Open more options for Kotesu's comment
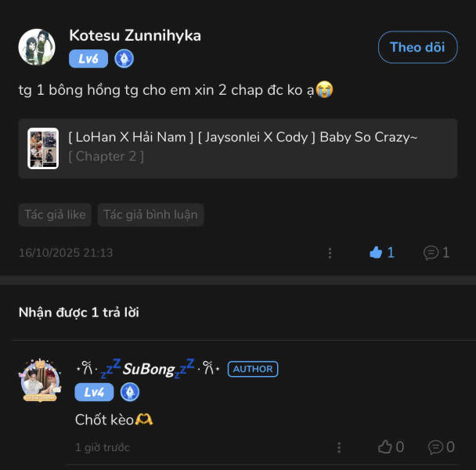The image size is (476, 470). pos(330,253)
